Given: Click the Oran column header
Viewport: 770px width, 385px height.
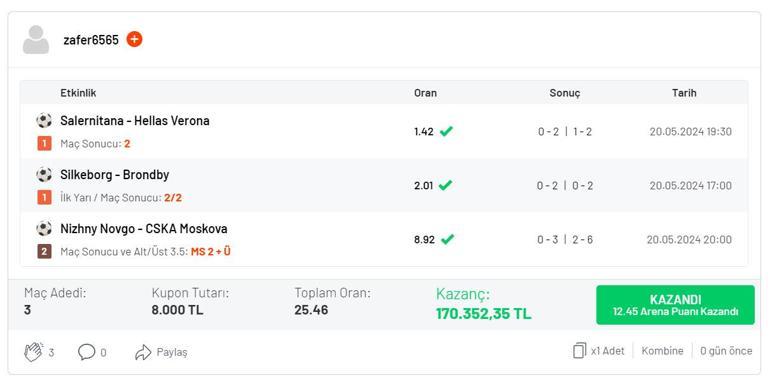Looking at the screenshot, I should point(425,93).
